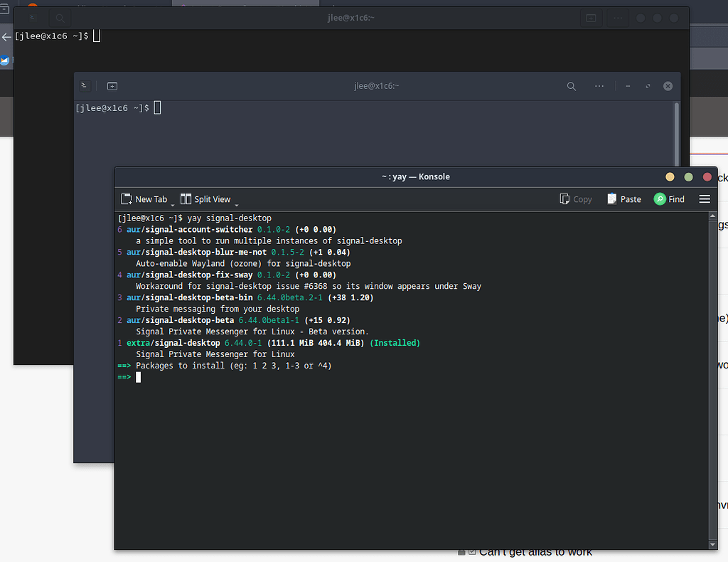Screen dimensions: 728x562
Task: Open the Konsole hamburger menu
Action: tap(704, 199)
